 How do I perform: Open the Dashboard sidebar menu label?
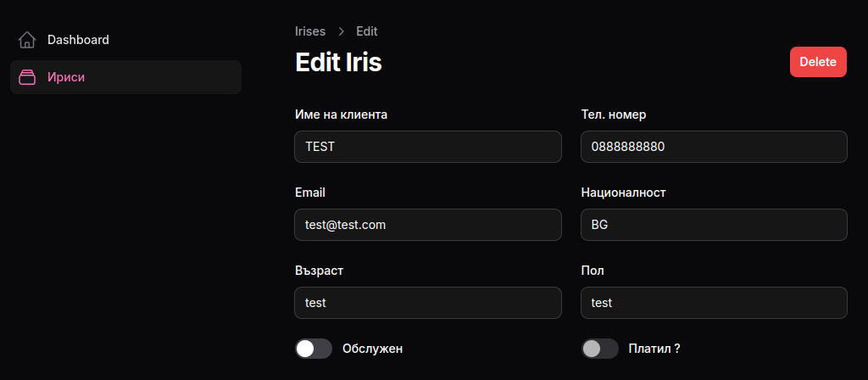pos(78,40)
